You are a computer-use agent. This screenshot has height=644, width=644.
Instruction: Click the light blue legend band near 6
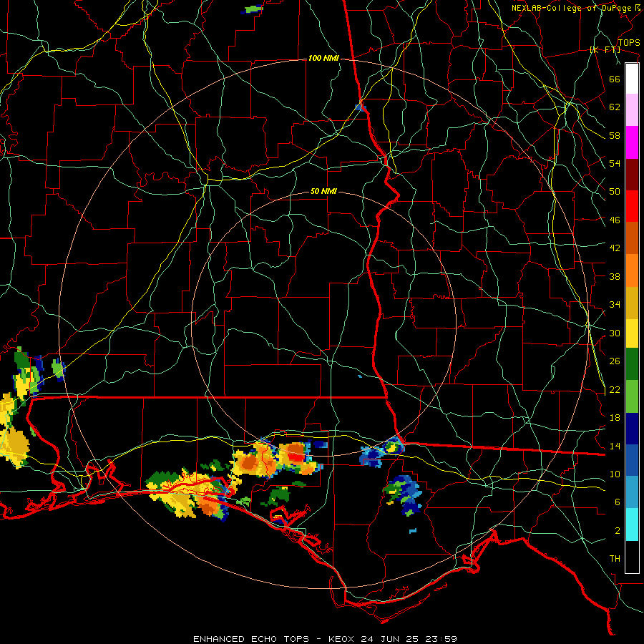pos(632,492)
